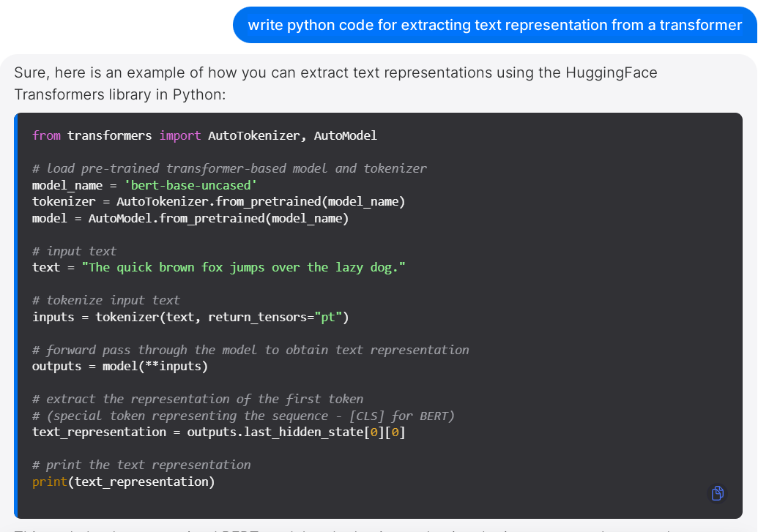
Task: Click the tokenizer = AutoTokenizer.from_pretrained line
Action: click(218, 202)
